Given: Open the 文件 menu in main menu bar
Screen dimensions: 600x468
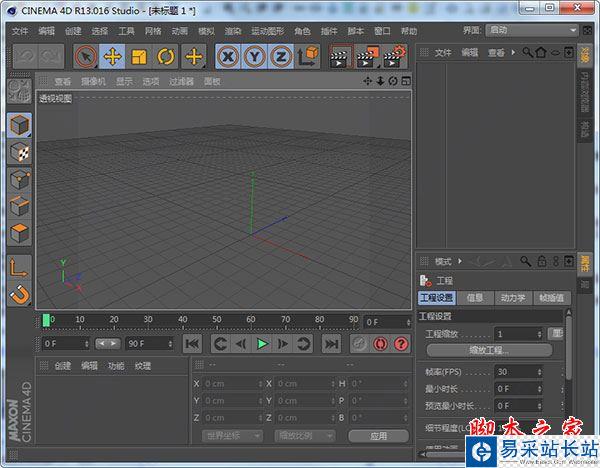Looking at the screenshot, I should (20, 31).
